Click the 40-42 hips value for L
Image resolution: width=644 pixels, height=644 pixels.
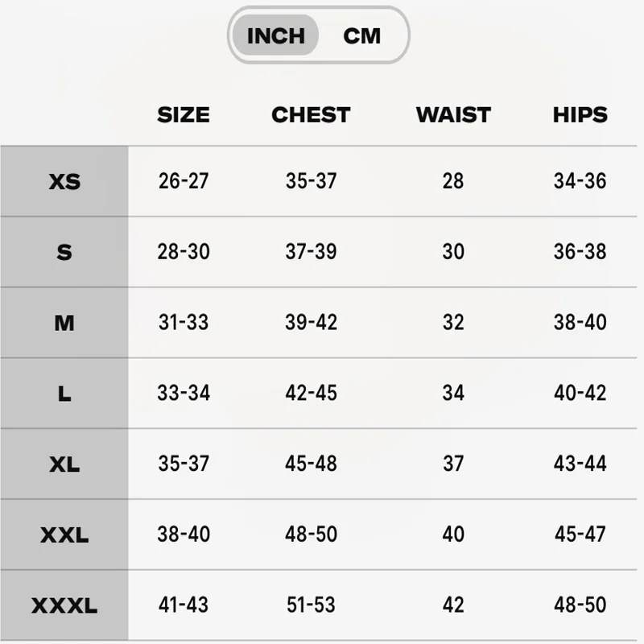(x=580, y=394)
